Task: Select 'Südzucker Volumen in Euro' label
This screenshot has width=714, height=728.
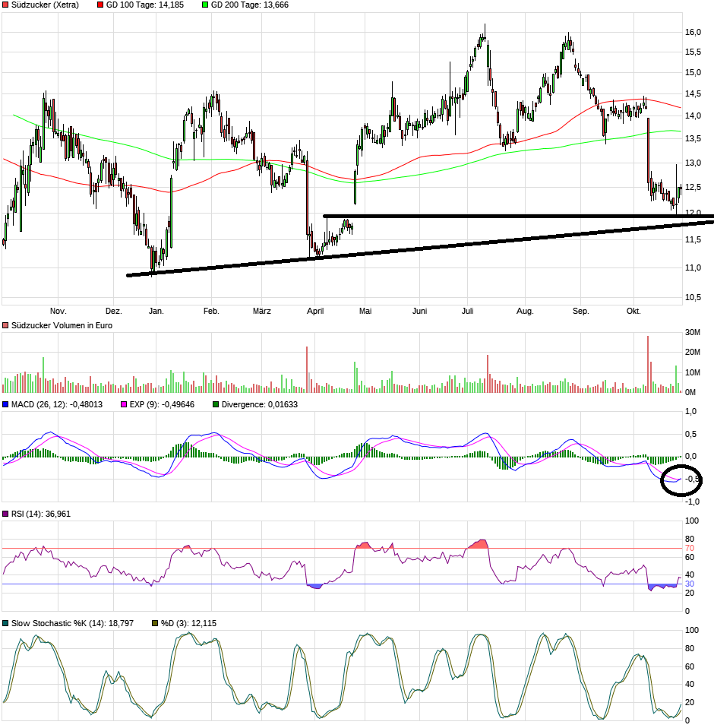Action: pos(62,325)
